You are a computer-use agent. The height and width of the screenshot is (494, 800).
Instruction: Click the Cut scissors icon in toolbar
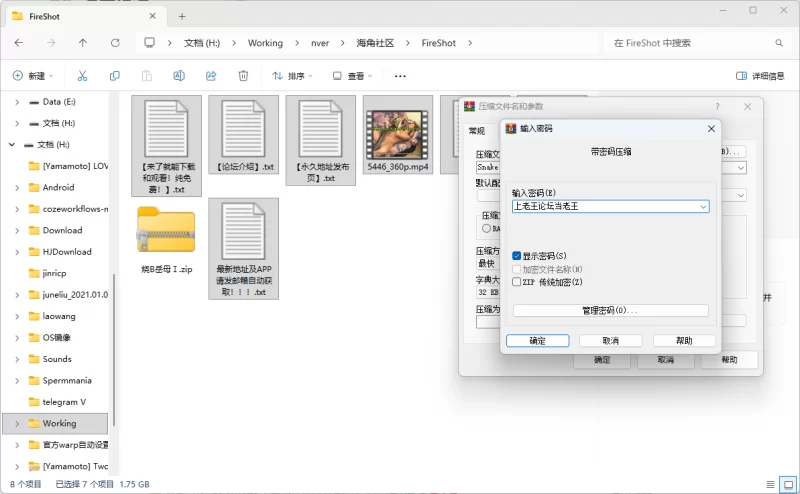(x=83, y=76)
